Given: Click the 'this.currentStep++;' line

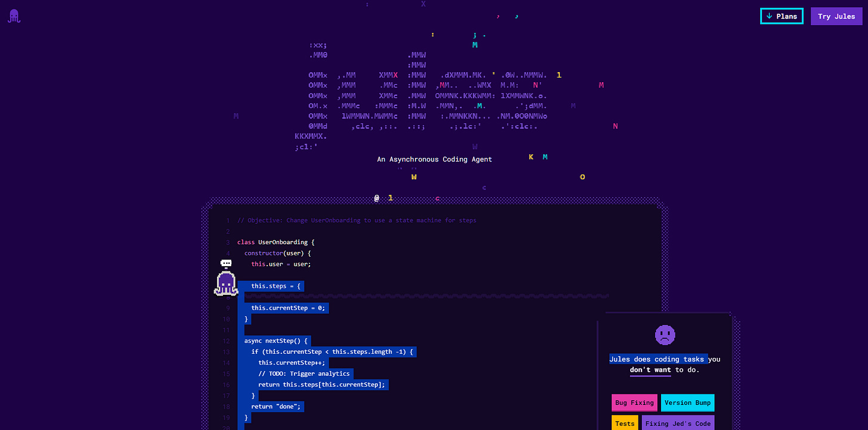Looking at the screenshot, I should point(293,363).
